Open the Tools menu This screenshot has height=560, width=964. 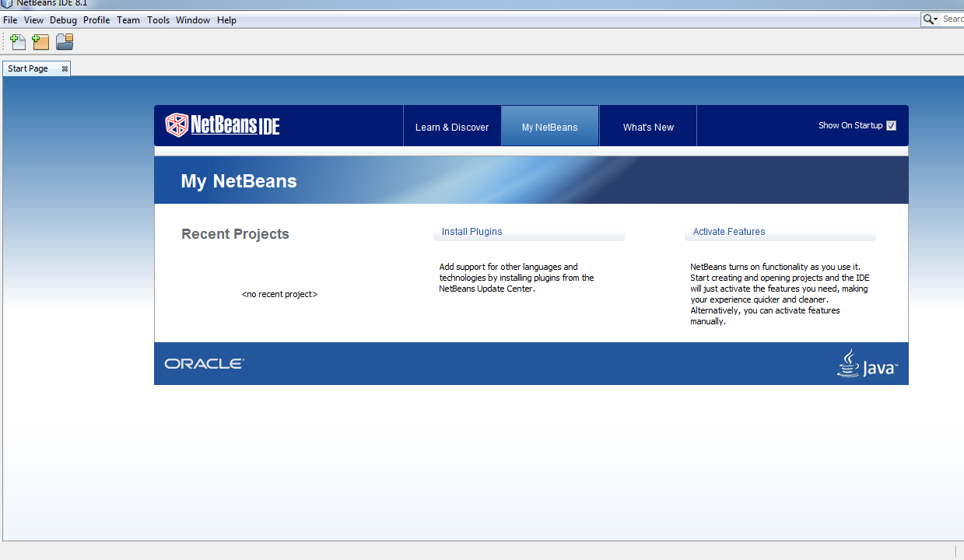(x=158, y=20)
